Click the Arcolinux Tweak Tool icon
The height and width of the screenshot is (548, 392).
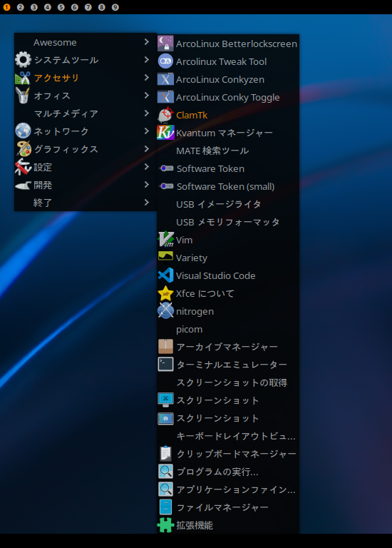165,61
